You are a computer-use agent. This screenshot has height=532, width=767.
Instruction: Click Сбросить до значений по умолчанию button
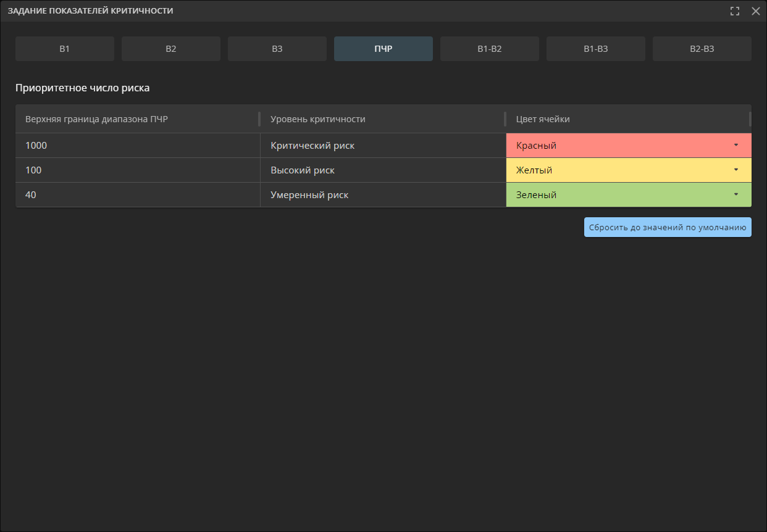coord(668,227)
